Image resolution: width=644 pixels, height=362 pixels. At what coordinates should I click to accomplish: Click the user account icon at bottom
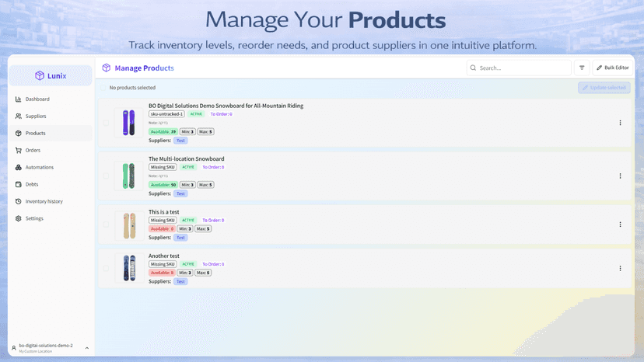(x=13, y=348)
